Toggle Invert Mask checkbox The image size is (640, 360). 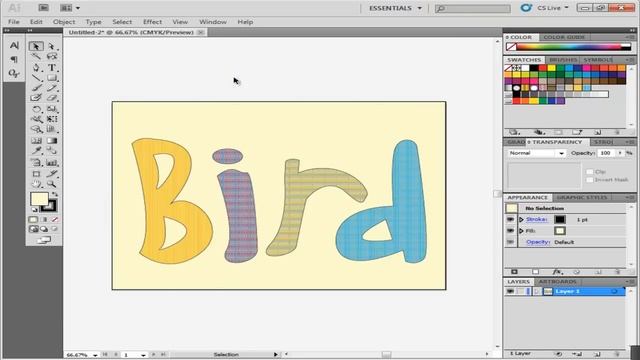click(x=589, y=180)
